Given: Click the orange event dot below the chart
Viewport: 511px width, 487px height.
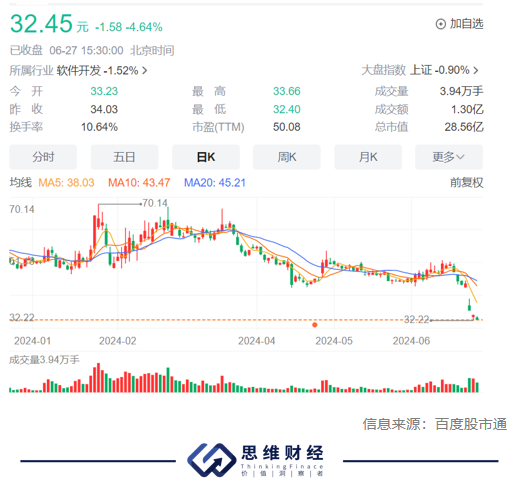Looking at the screenshot, I should pos(314,325).
